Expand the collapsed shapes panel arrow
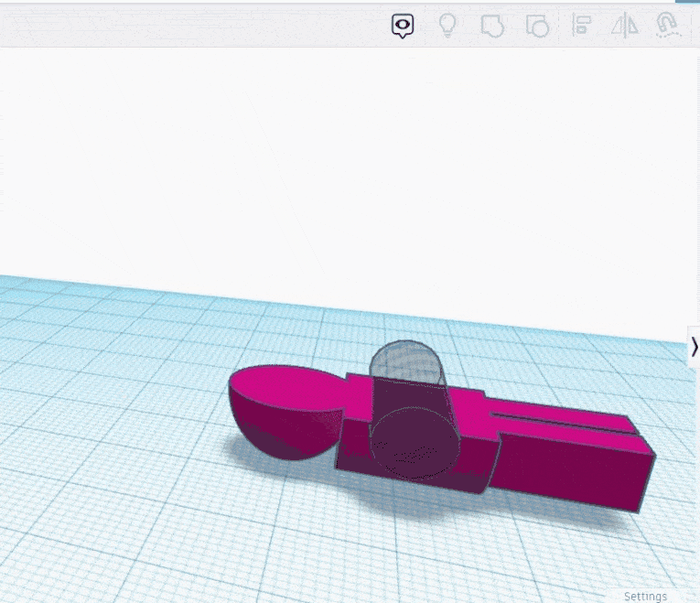 [695, 347]
